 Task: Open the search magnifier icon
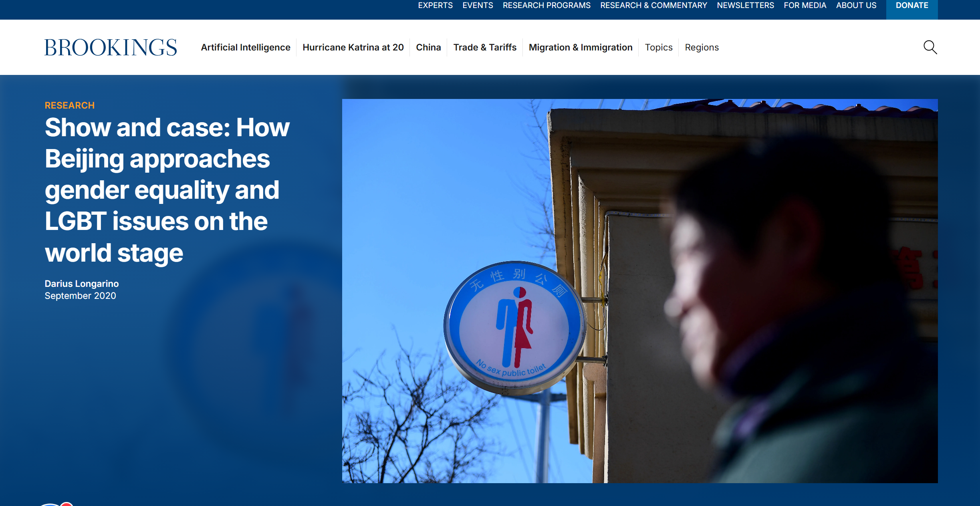[930, 47]
